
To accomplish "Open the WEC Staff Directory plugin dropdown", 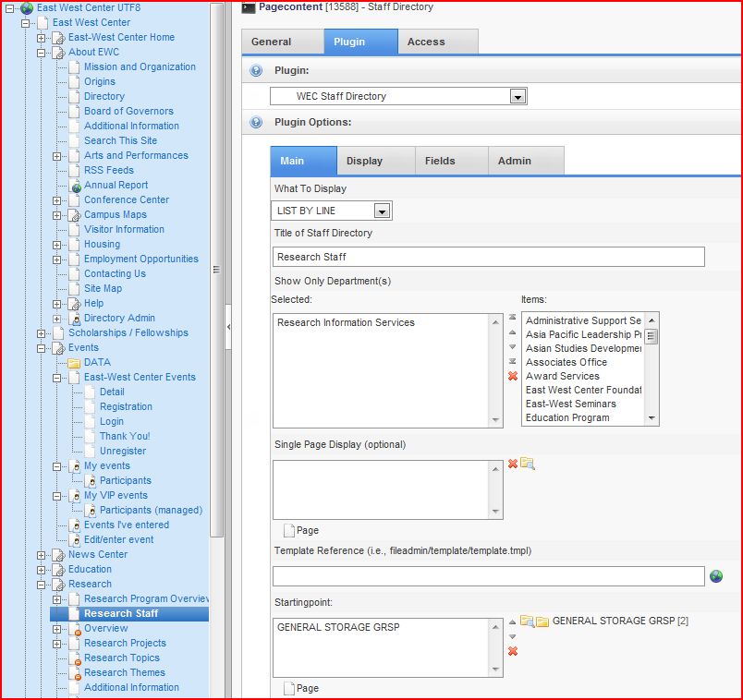I will [518, 97].
